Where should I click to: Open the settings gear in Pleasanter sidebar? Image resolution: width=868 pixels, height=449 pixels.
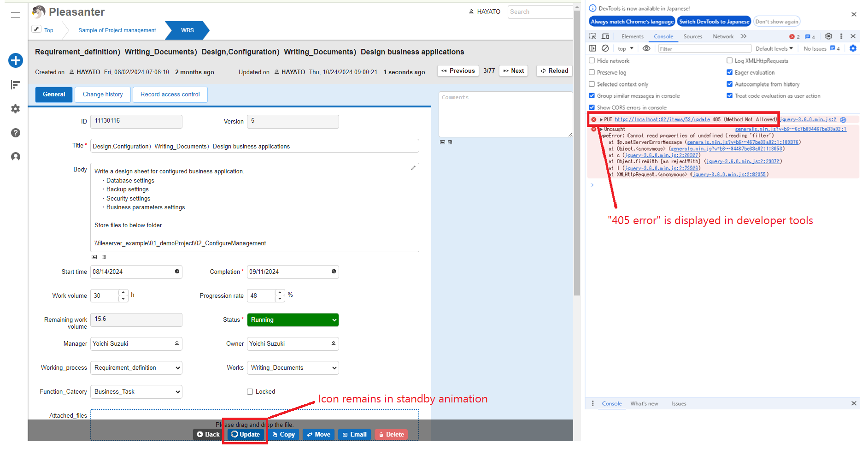point(16,109)
